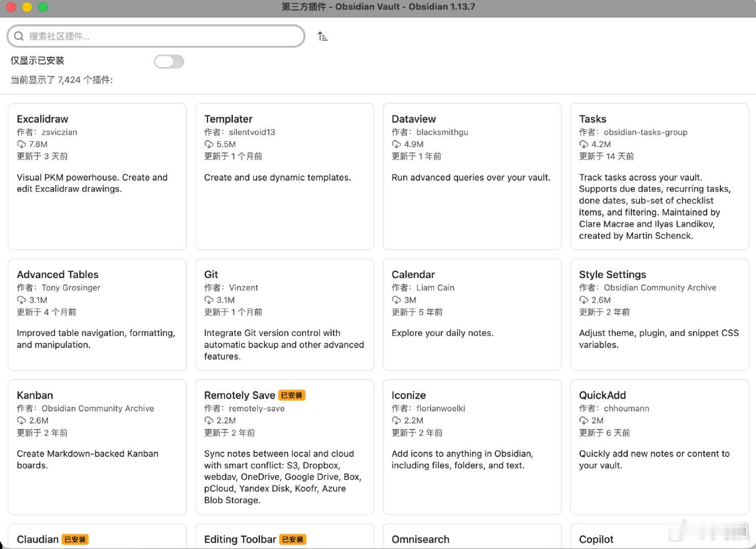Click the search magnifier icon
The image size is (756, 549).
tap(19, 36)
